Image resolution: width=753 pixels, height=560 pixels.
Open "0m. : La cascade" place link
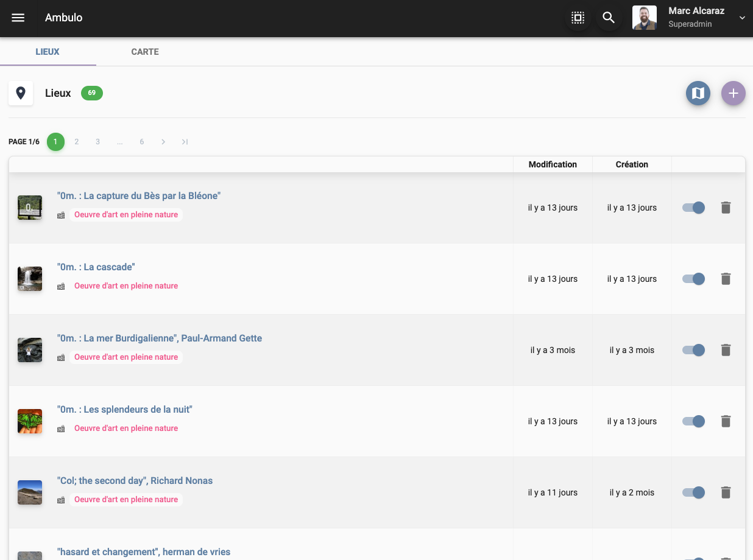96,267
